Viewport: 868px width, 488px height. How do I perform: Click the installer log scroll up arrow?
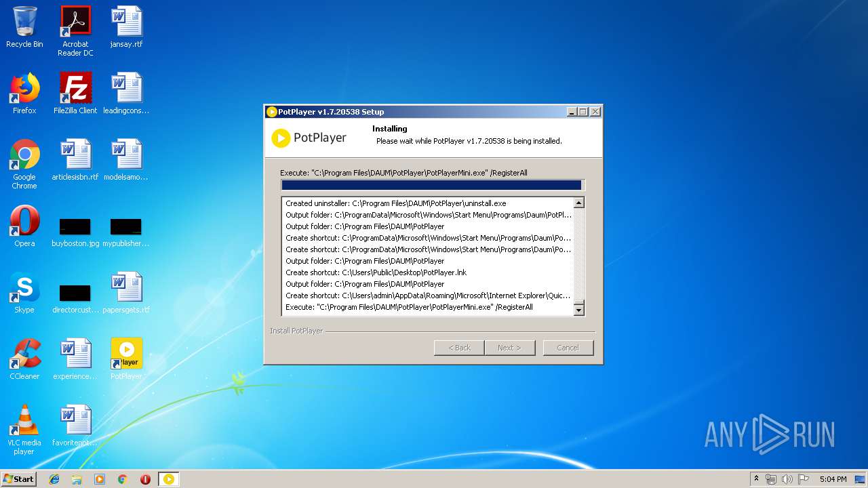(x=578, y=203)
